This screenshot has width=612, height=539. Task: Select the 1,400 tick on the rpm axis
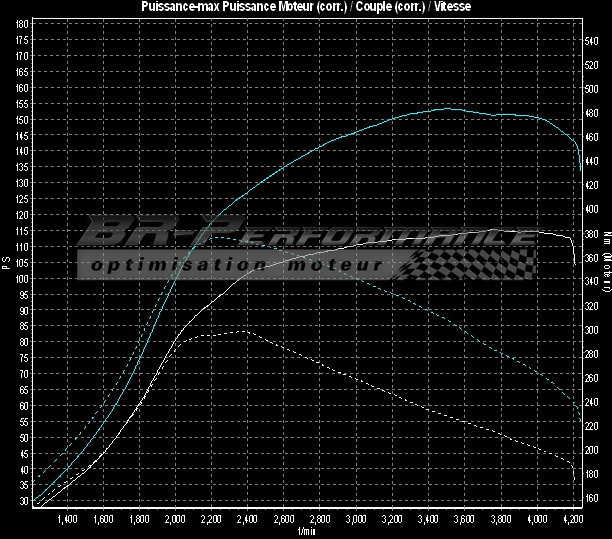point(65,520)
